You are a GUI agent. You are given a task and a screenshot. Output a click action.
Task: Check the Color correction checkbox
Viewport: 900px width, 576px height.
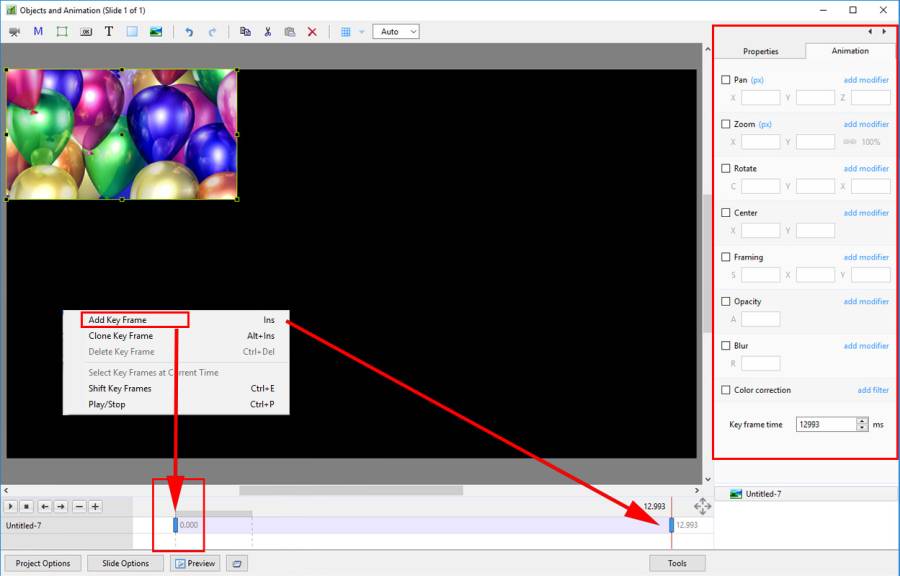[x=726, y=390]
